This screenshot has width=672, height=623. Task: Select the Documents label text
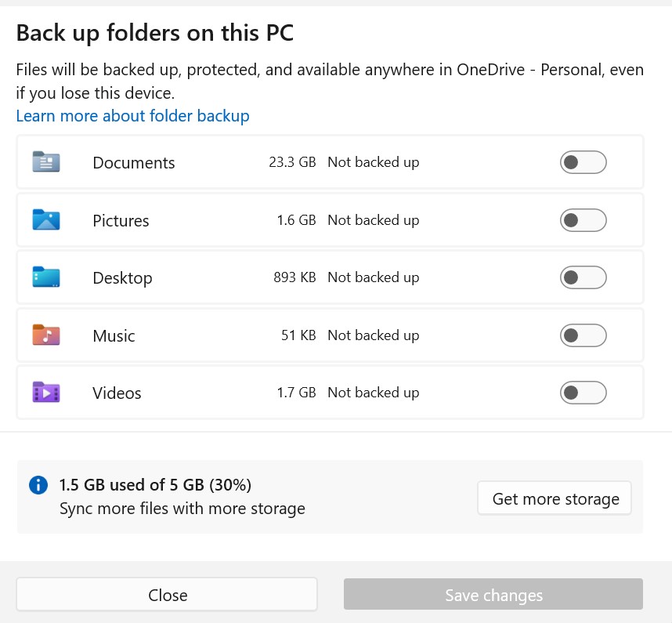[x=134, y=162]
